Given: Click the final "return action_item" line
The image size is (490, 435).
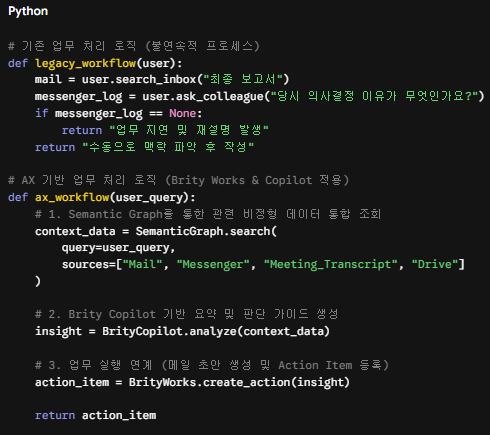Looking at the screenshot, I should pos(96,415).
